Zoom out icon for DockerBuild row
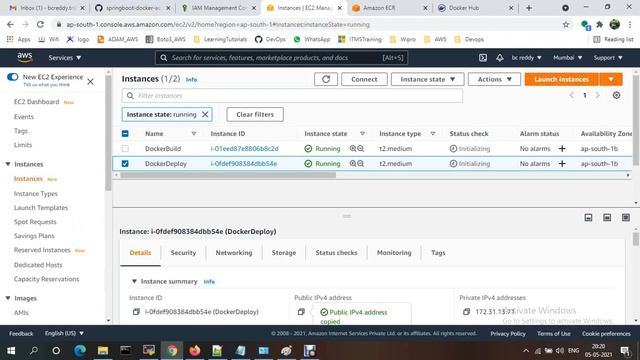The height and width of the screenshot is (360, 640). point(361,149)
